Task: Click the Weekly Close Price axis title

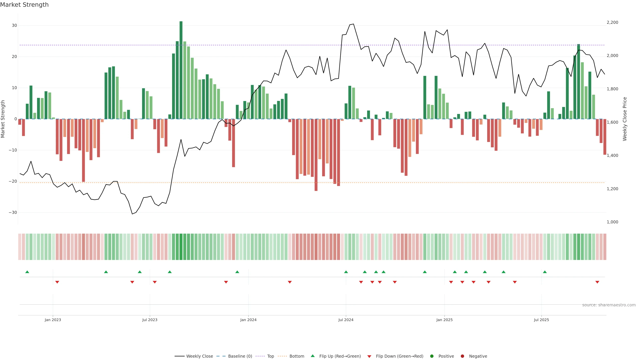Action: [x=625, y=119]
